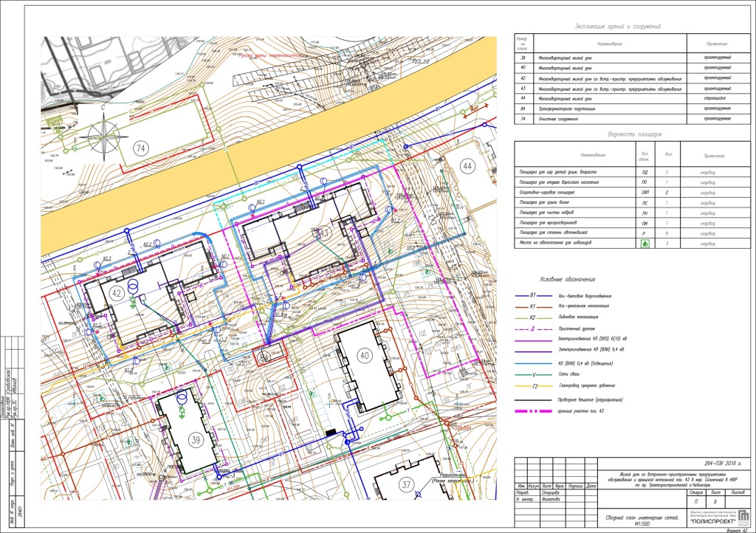Click the blue В1 water supply legend line
Screen dimensions: 756x533
[x=533, y=295]
